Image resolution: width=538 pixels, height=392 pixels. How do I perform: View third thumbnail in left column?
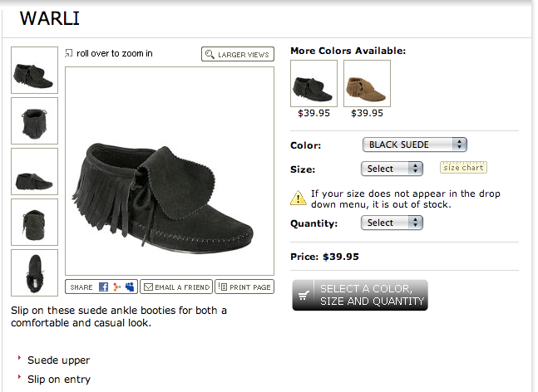34,172
